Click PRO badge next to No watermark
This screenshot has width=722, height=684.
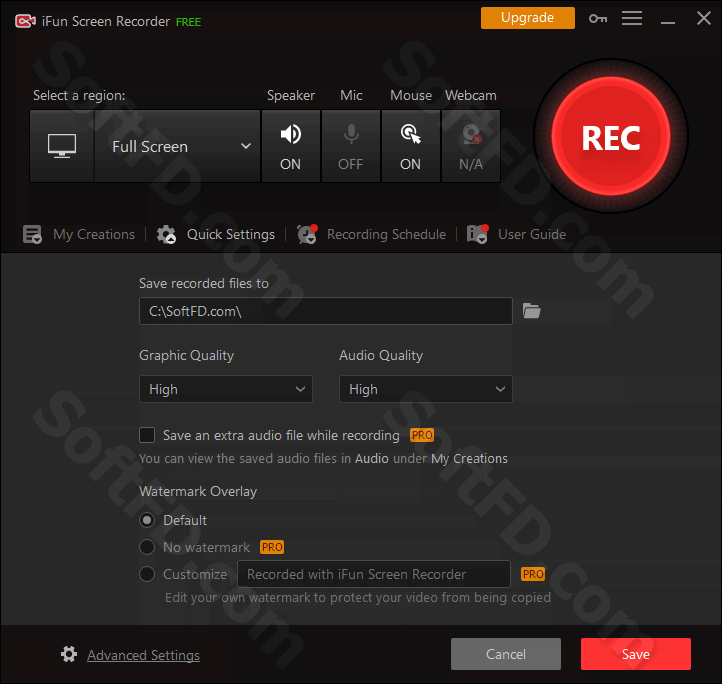(272, 547)
